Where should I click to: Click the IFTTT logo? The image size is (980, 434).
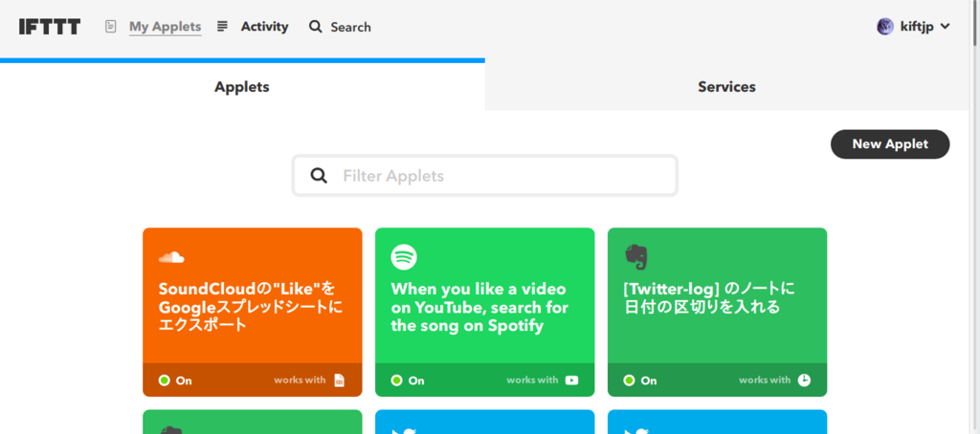[50, 27]
